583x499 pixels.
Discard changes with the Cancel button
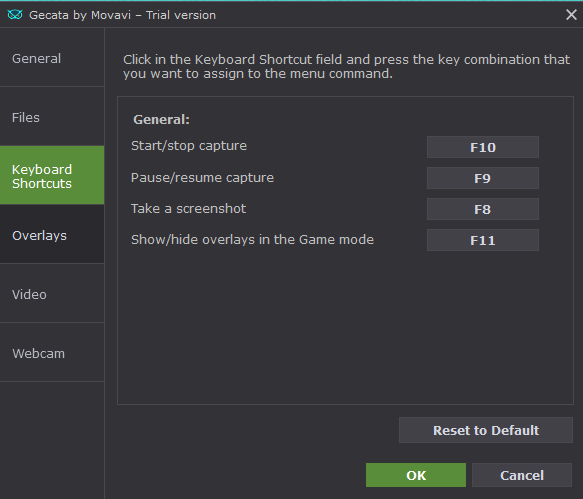[x=522, y=475]
